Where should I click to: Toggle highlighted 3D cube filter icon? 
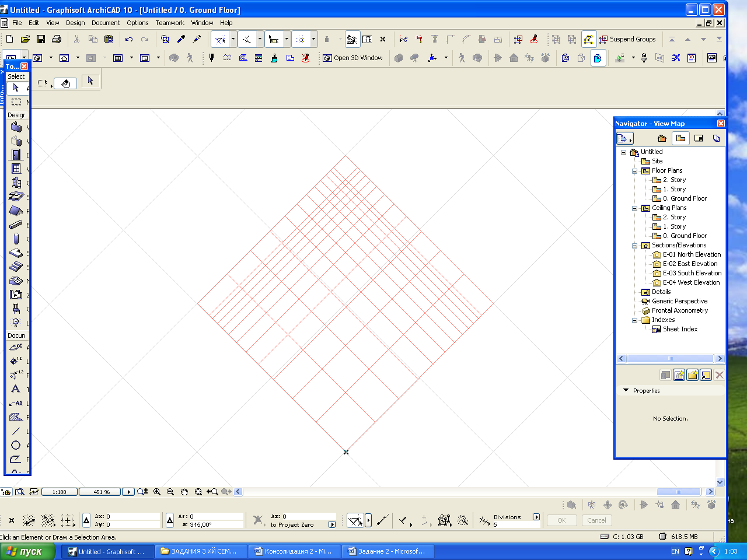click(x=598, y=58)
